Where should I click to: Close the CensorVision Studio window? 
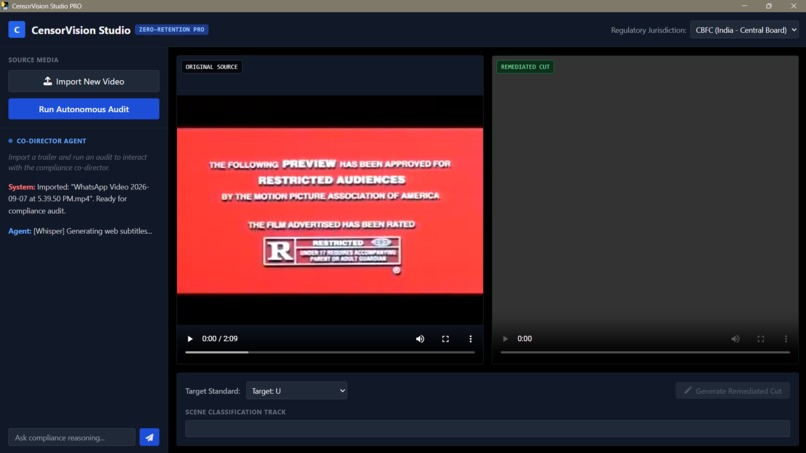pyautogui.click(x=794, y=6)
